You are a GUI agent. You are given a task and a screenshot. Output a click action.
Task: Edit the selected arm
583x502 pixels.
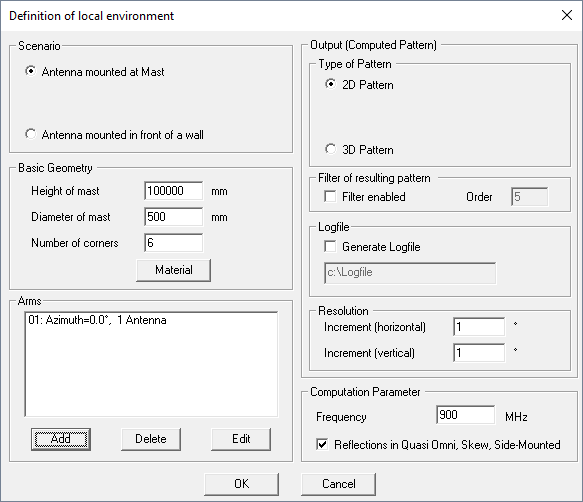pyautogui.click(x=241, y=439)
